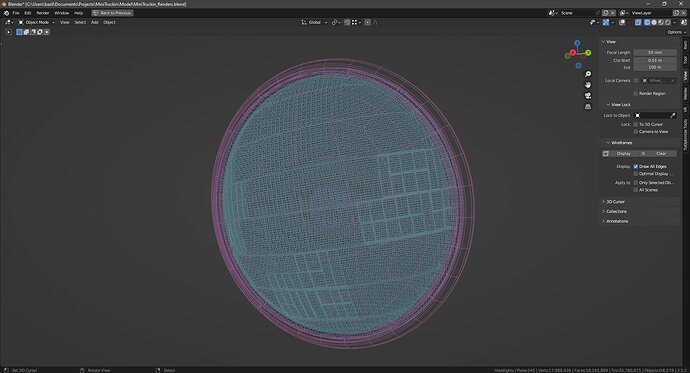This screenshot has width=690, height=373.
Task: Toggle proportional editing
Action: pyautogui.click(x=367, y=22)
